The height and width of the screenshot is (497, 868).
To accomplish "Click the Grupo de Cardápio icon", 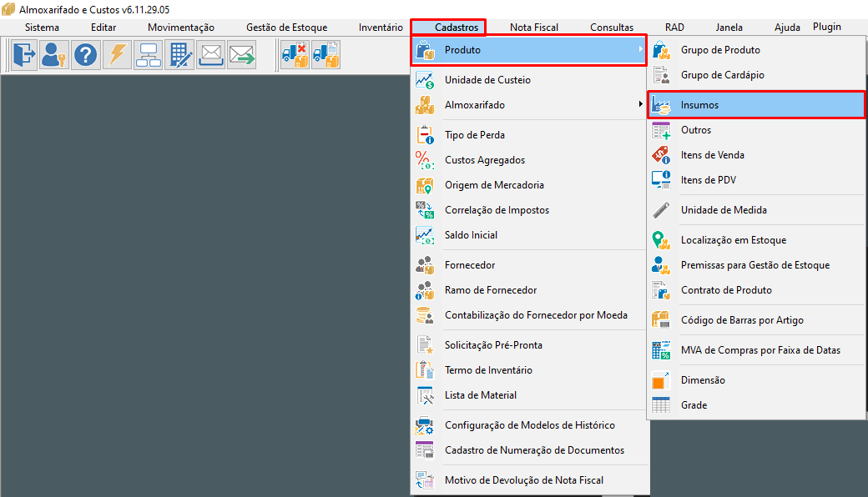I will (x=661, y=74).
